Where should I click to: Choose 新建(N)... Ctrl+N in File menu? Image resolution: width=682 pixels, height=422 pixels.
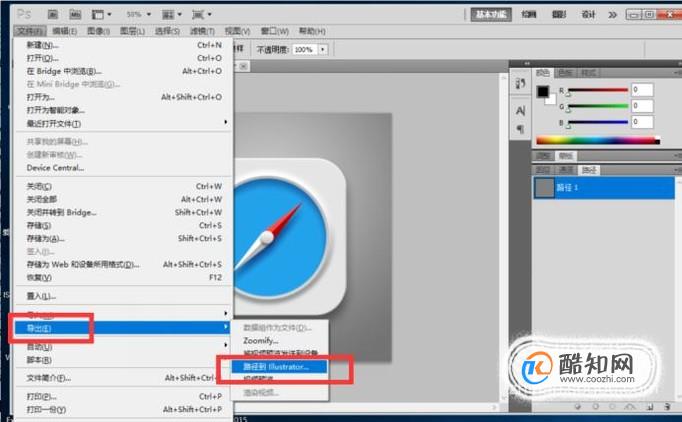point(124,45)
